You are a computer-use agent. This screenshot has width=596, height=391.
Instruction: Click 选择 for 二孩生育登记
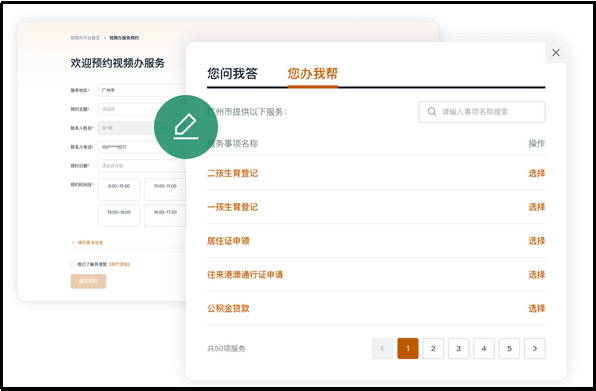click(x=537, y=173)
